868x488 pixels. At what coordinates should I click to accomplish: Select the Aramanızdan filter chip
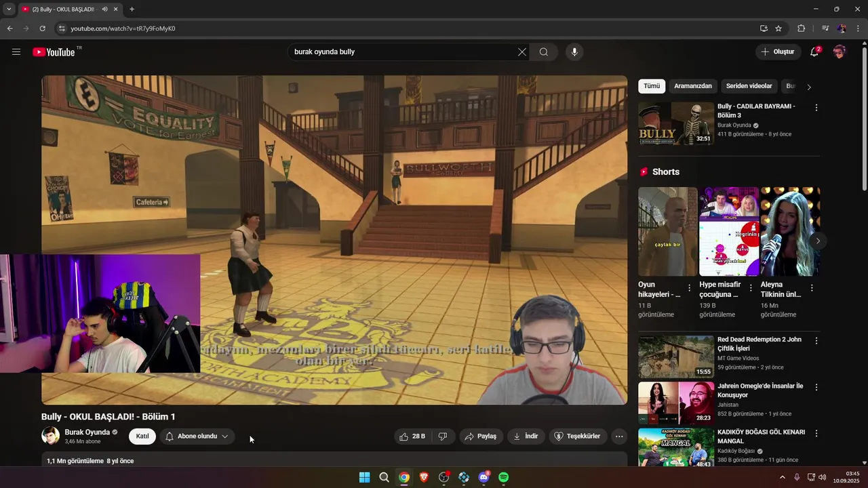click(x=693, y=86)
